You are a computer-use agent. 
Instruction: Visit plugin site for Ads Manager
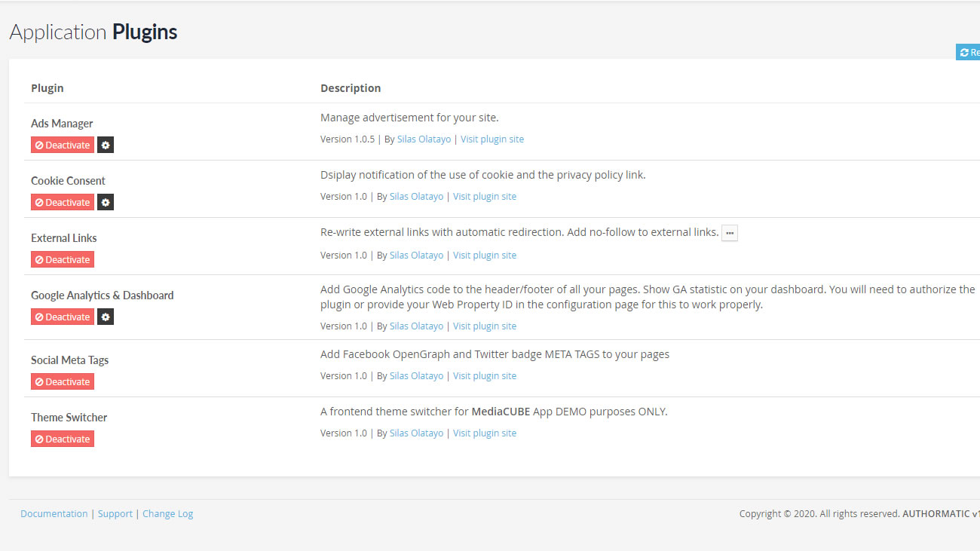tap(492, 139)
